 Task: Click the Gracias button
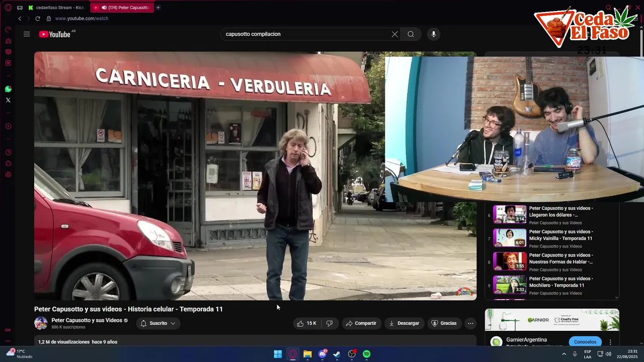[x=444, y=323]
